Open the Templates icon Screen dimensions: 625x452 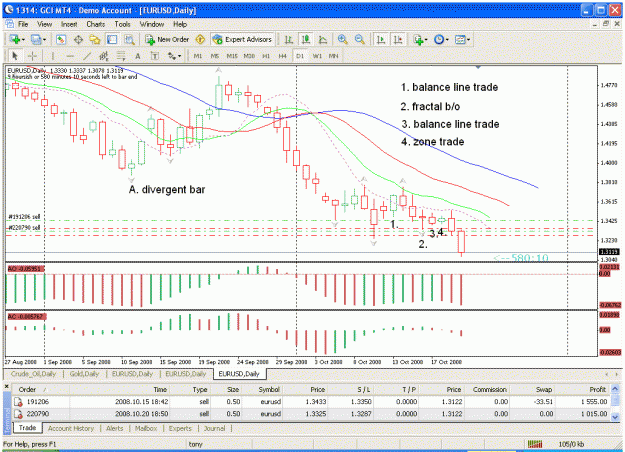[x=460, y=39]
